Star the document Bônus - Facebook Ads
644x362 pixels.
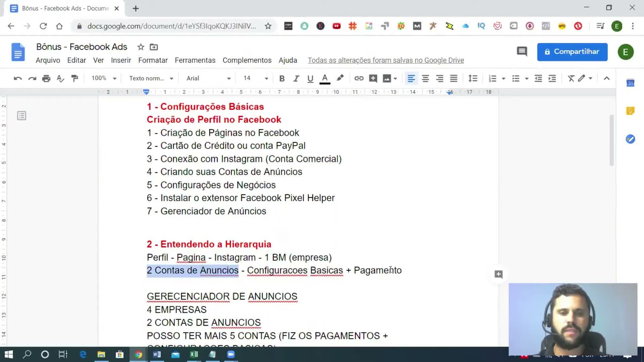[x=141, y=47]
